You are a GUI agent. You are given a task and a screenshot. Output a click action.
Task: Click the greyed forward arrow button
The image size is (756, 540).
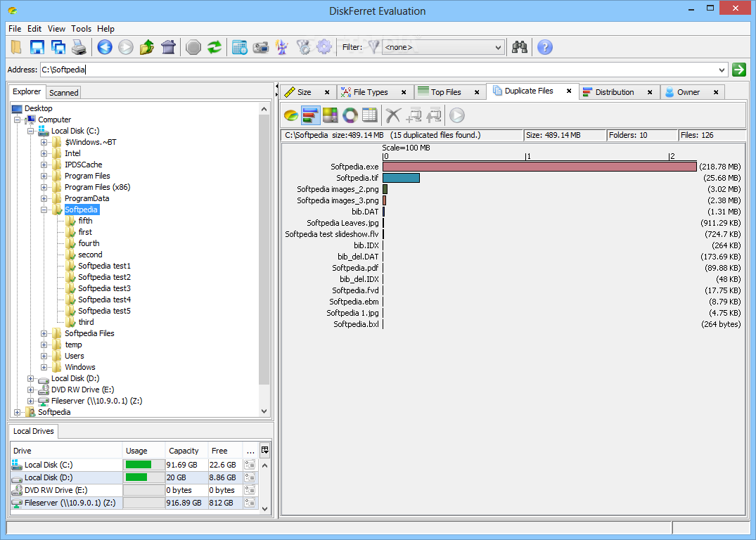pyautogui.click(x=126, y=47)
